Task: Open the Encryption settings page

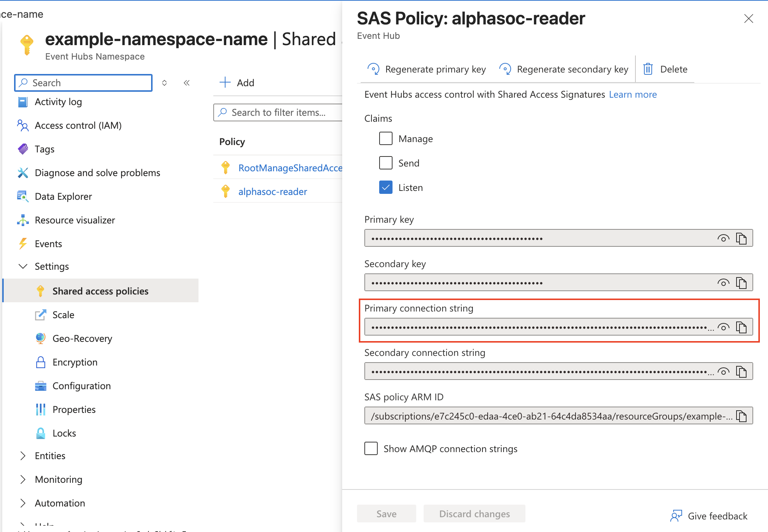Action: [x=75, y=362]
